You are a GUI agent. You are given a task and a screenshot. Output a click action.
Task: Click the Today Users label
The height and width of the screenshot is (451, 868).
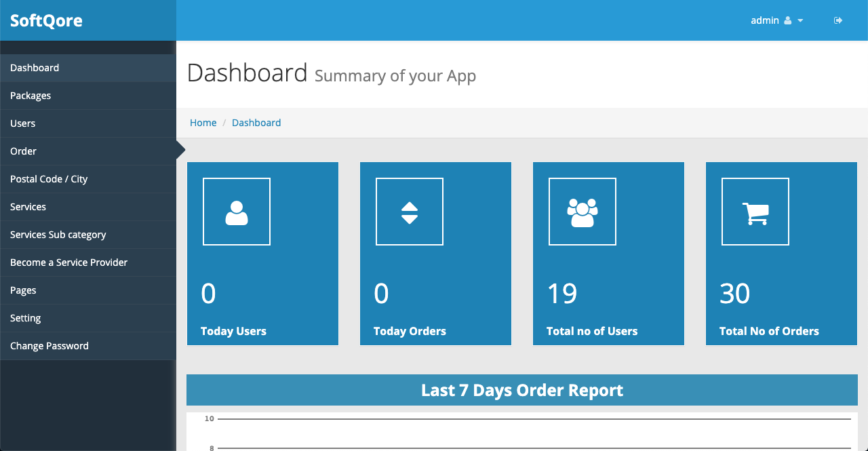(x=233, y=331)
